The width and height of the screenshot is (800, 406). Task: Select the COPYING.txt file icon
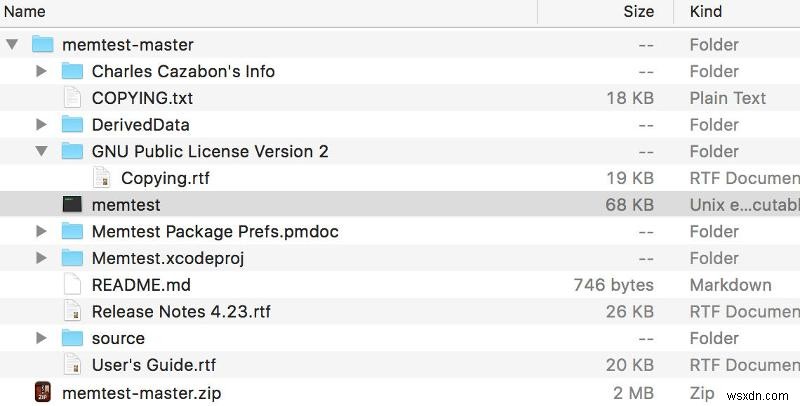[x=72, y=98]
